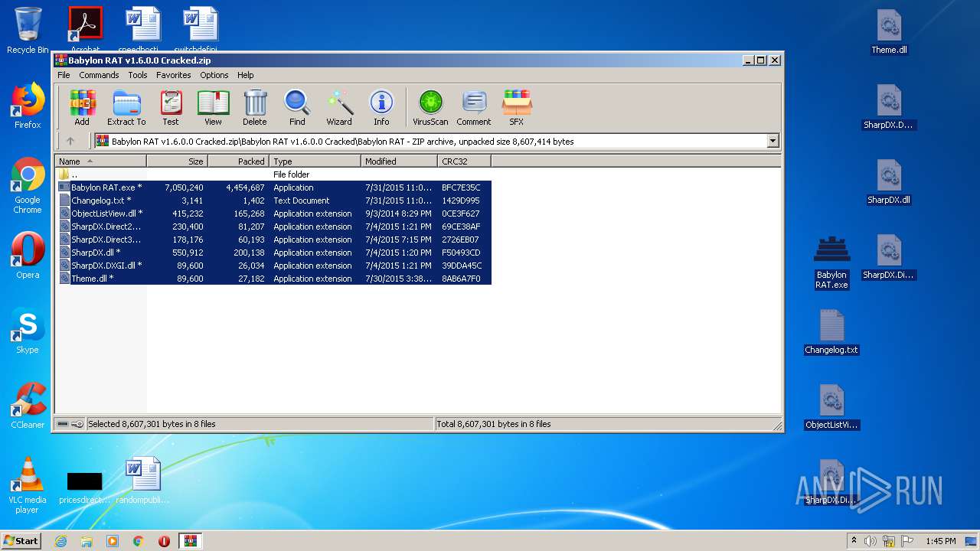Click the Delete trash icon
Viewport: 980px width, 551px height.
[x=255, y=107]
